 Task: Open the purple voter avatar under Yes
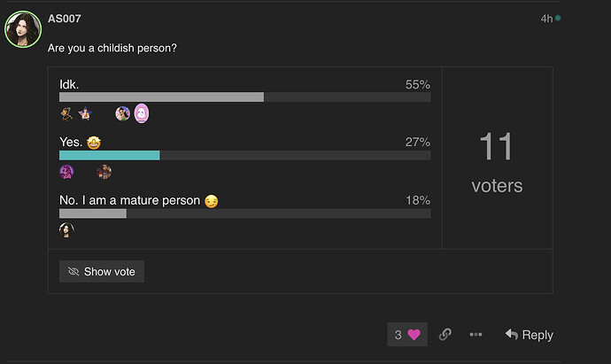66,172
